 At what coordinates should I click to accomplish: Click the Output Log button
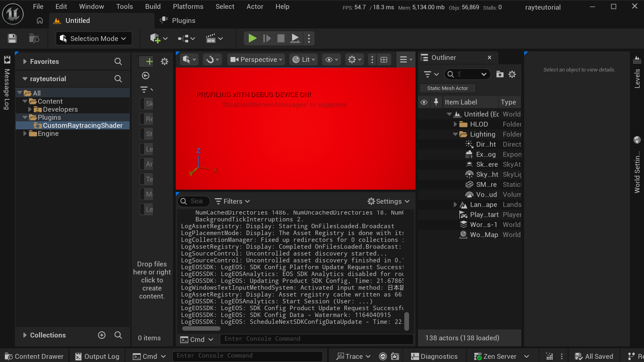[97, 356]
